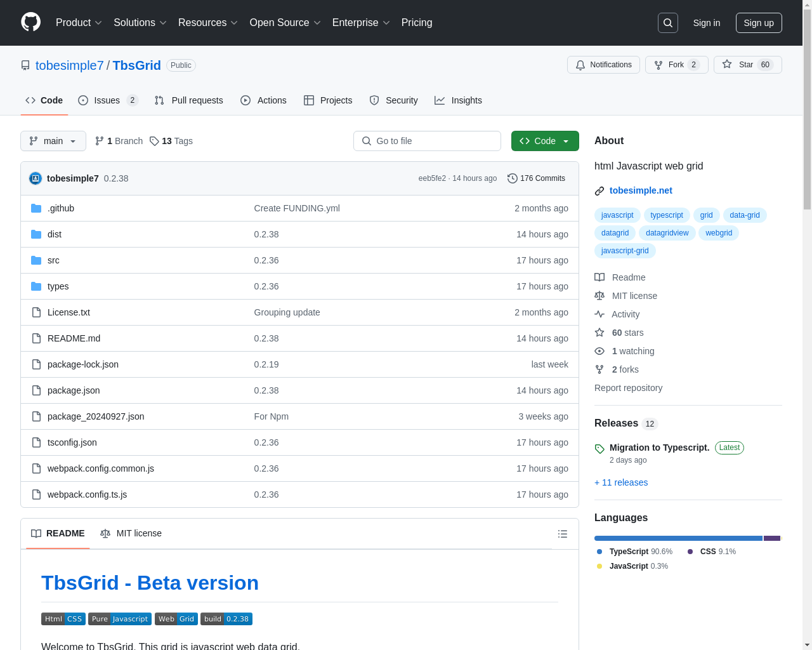Click the CSS purple language bar segment

click(772, 538)
